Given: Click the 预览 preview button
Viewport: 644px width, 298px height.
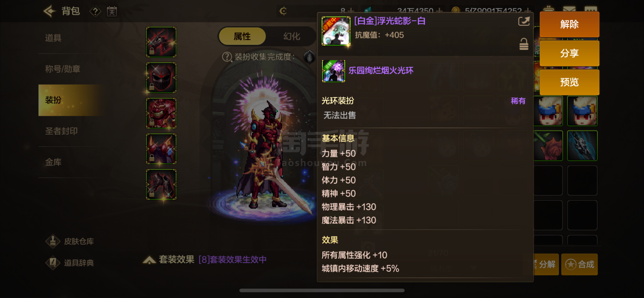Looking at the screenshot, I should click(x=569, y=82).
